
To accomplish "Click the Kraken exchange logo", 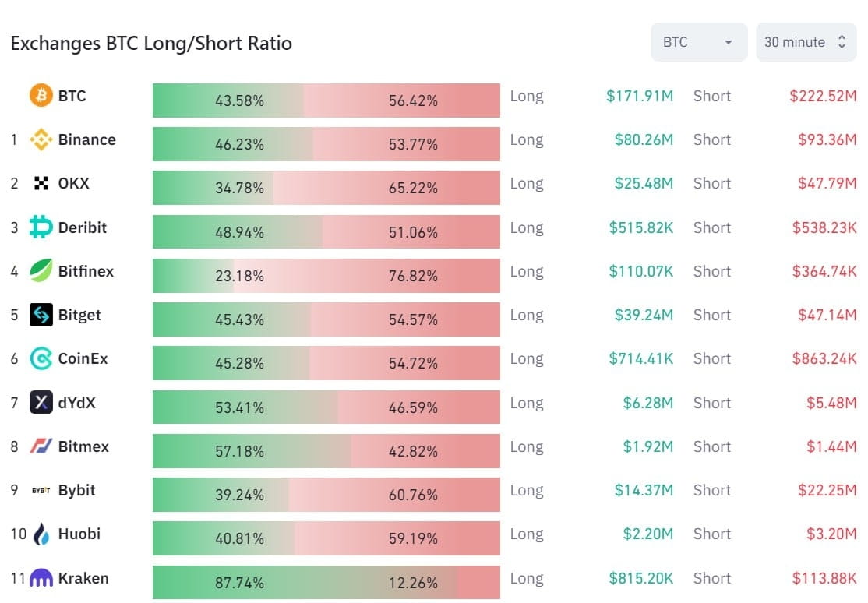I will [41, 578].
